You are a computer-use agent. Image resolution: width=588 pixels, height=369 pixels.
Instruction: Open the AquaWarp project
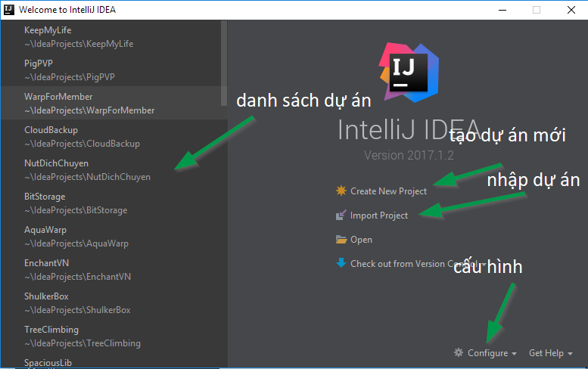114,237
